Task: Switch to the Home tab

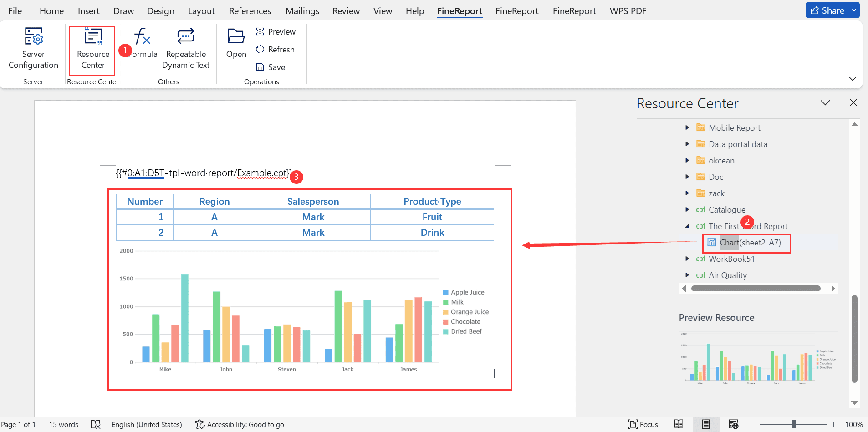Action: tap(51, 11)
